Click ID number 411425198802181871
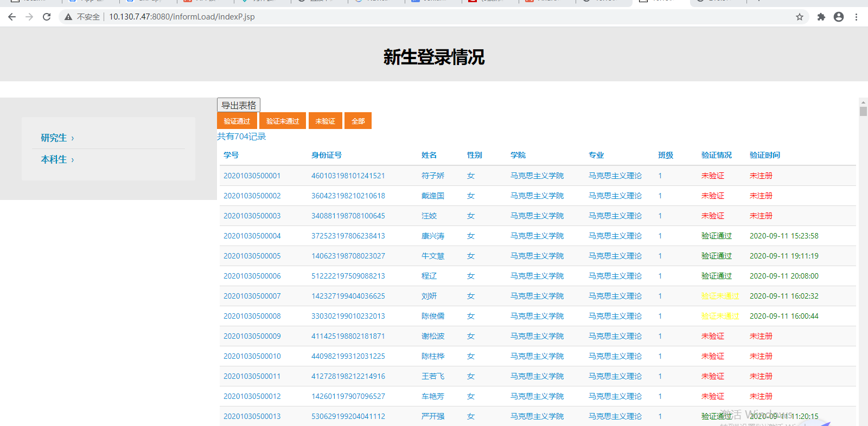 click(348, 336)
